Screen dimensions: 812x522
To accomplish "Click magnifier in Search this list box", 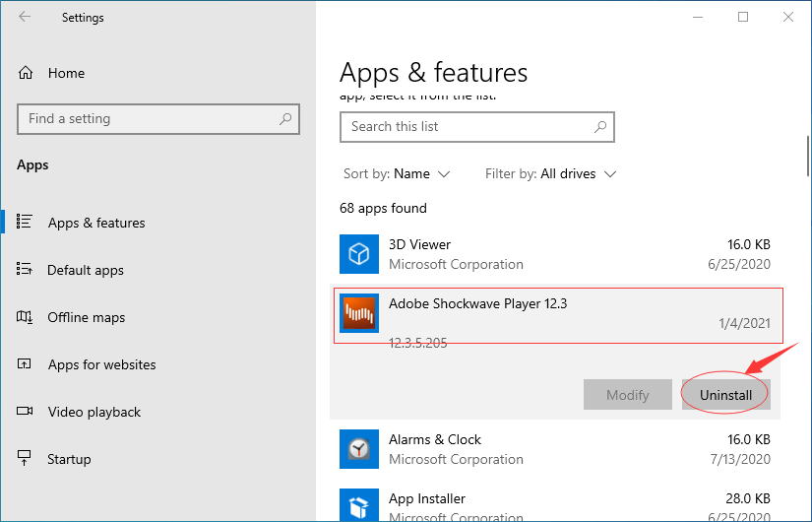I will 600,126.
